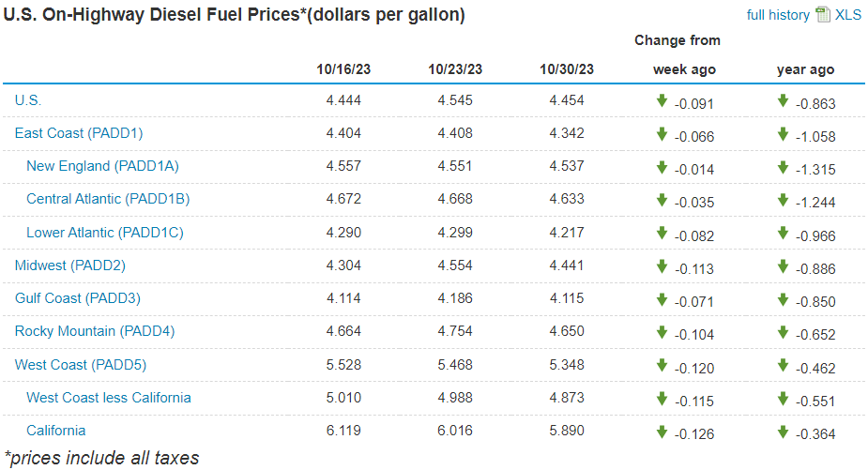
Task: Open the full history link
Action: [778, 15]
